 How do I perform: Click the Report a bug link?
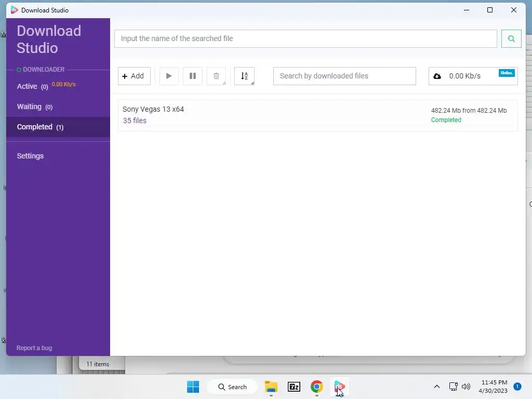34,348
